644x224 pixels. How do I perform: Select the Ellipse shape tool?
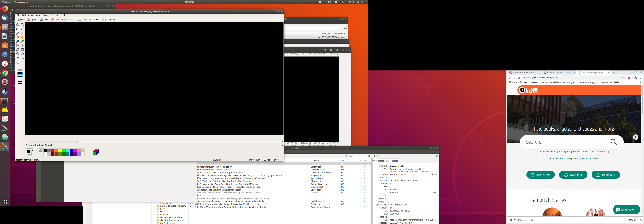tap(22, 54)
